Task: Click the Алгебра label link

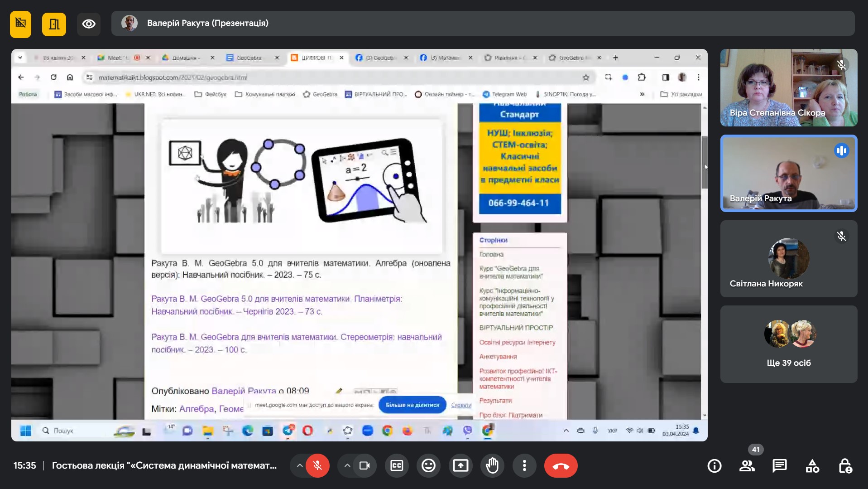Action: click(x=197, y=409)
